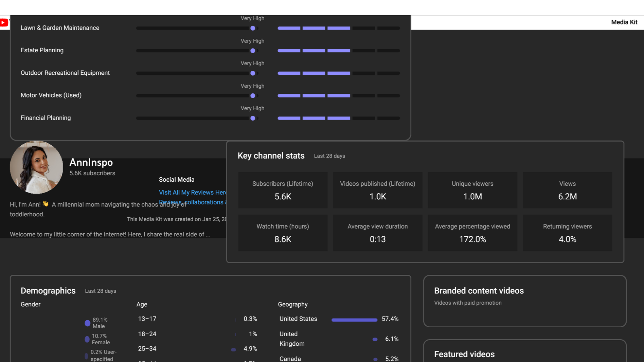The width and height of the screenshot is (644, 362).
Task: Click AnnInspo profile picture
Action: pos(36,167)
